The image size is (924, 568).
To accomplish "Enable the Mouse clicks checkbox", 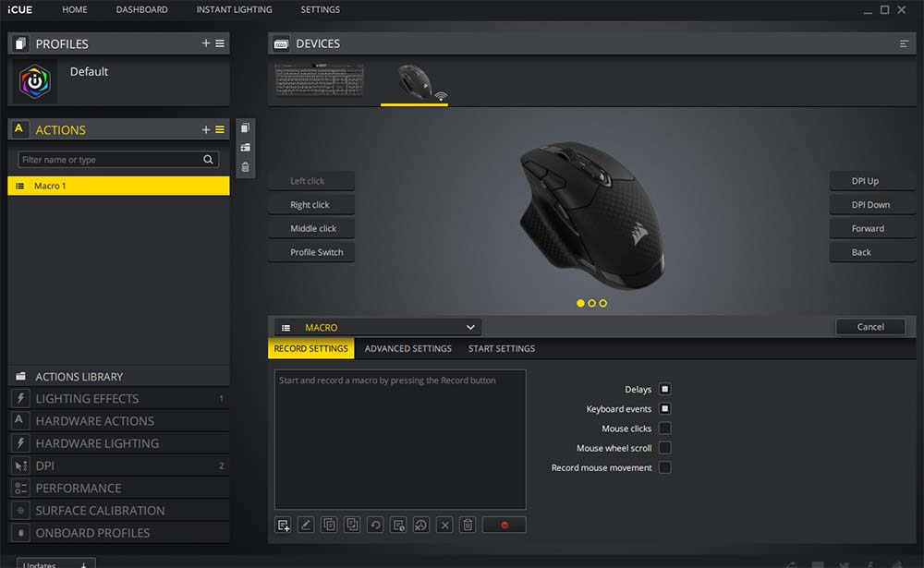I will pyautogui.click(x=664, y=429).
